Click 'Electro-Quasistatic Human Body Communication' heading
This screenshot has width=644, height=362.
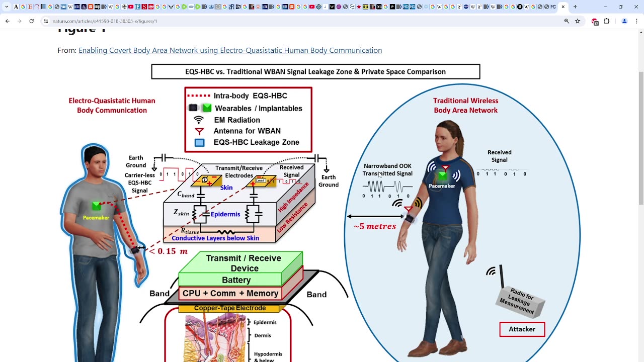click(x=112, y=106)
